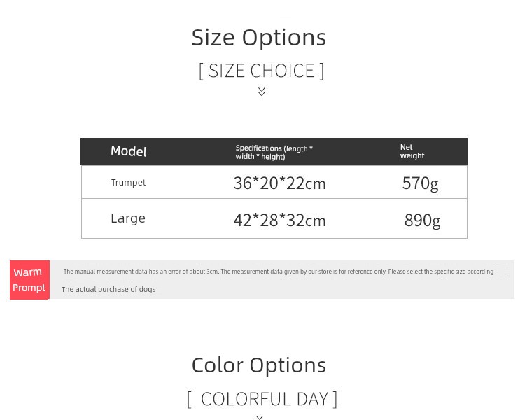This screenshot has height=420, width=525.
Task: Click the gray warm prompt banner
Action: [262, 280]
